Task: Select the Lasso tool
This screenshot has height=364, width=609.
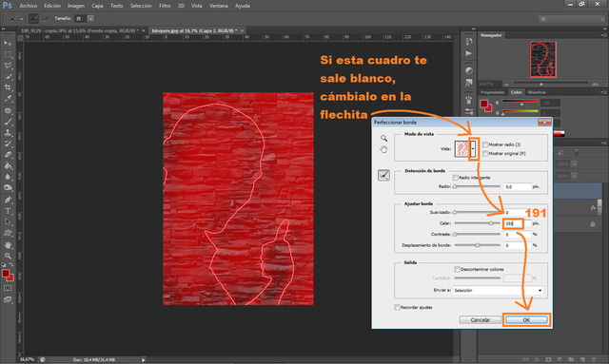Action: [8, 66]
